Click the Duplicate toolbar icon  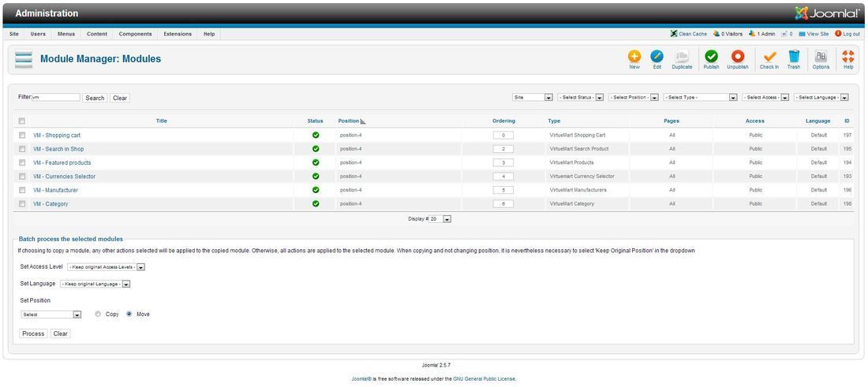tap(682, 57)
